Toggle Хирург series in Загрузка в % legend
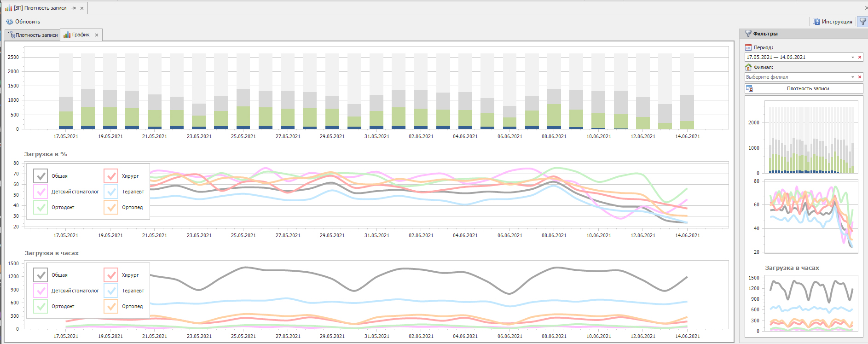 (111, 176)
